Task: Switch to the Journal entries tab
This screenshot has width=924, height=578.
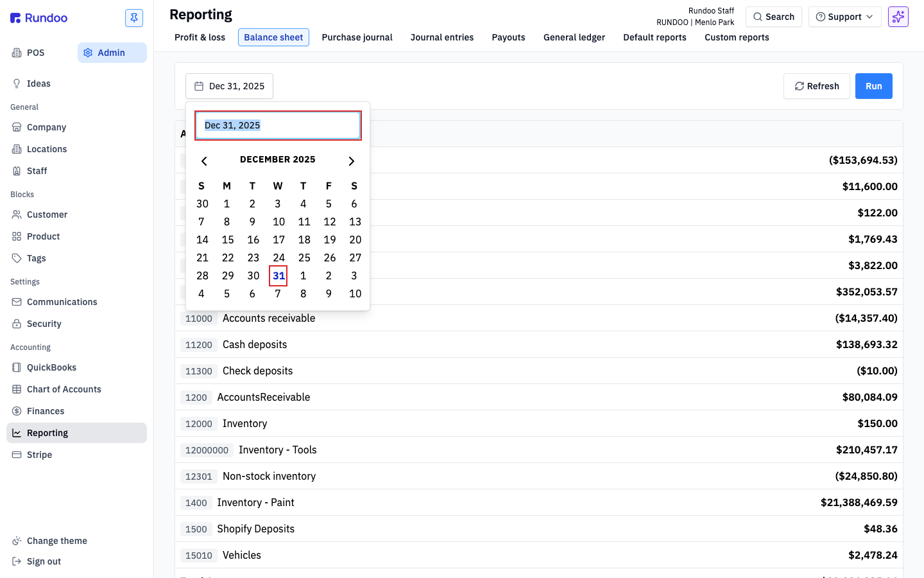Action: [x=442, y=37]
